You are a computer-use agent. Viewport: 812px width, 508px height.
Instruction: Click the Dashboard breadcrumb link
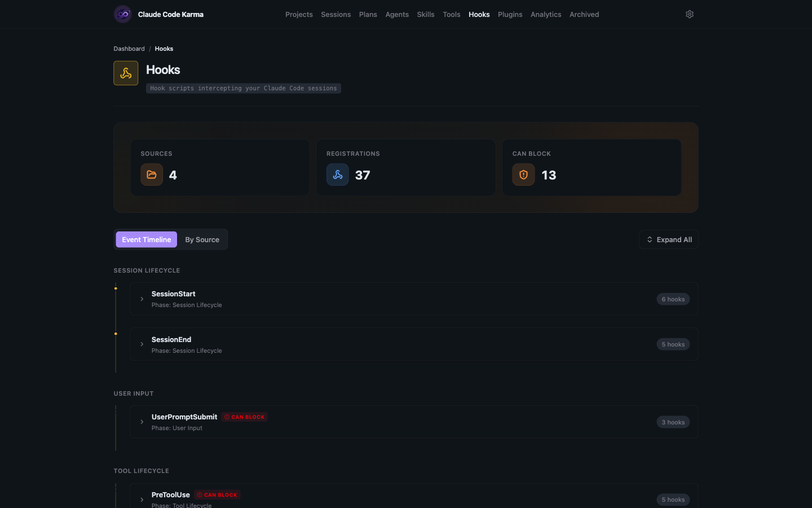click(129, 49)
